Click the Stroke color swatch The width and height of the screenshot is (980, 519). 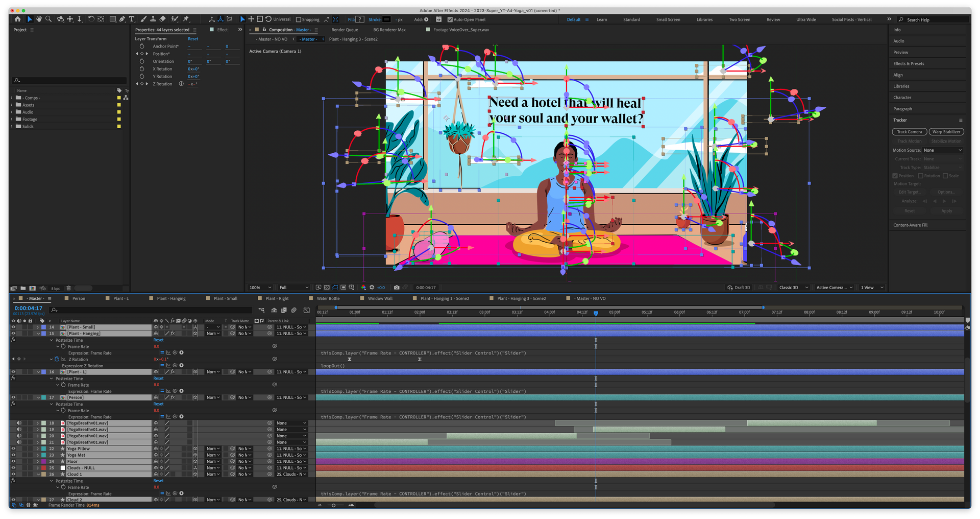[386, 19]
